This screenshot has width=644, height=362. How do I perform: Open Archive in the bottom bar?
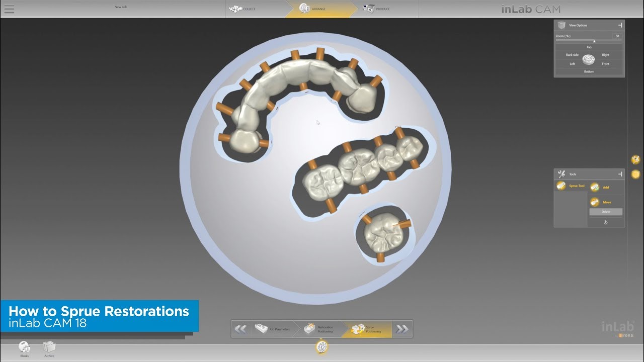click(x=49, y=349)
